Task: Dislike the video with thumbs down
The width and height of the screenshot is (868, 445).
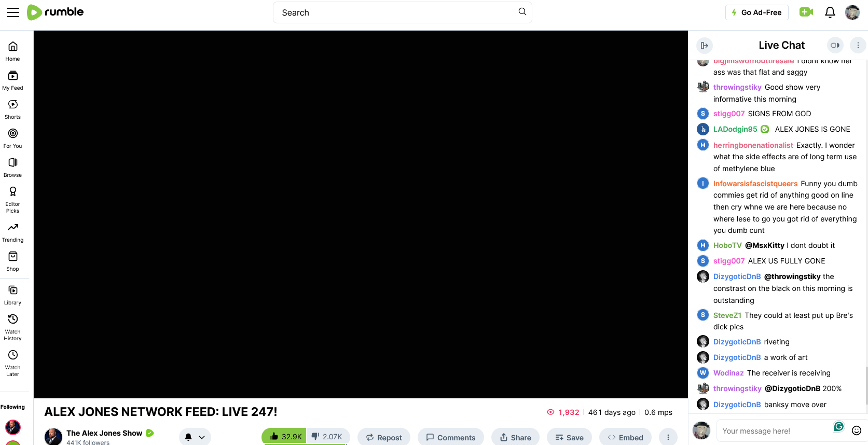Action: 328,437
